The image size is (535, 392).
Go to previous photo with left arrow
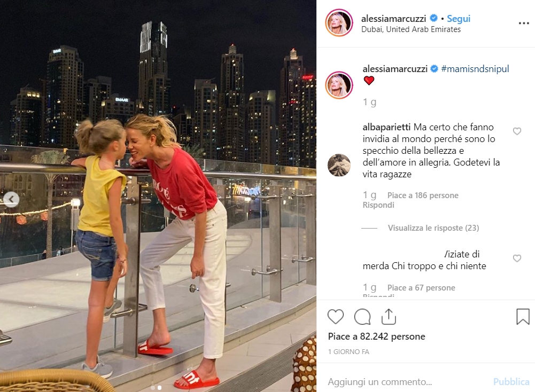tap(11, 199)
